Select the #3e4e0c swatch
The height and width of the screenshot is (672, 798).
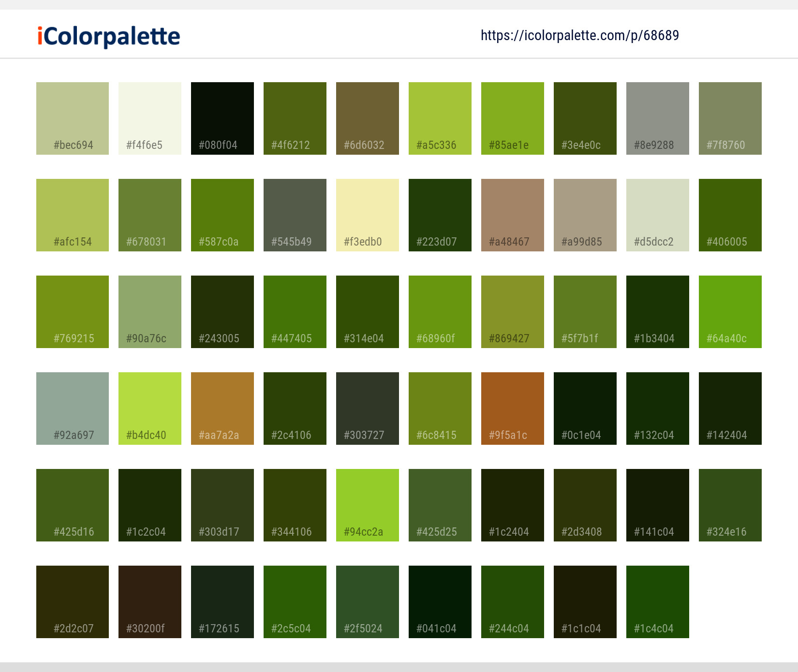pos(585,118)
